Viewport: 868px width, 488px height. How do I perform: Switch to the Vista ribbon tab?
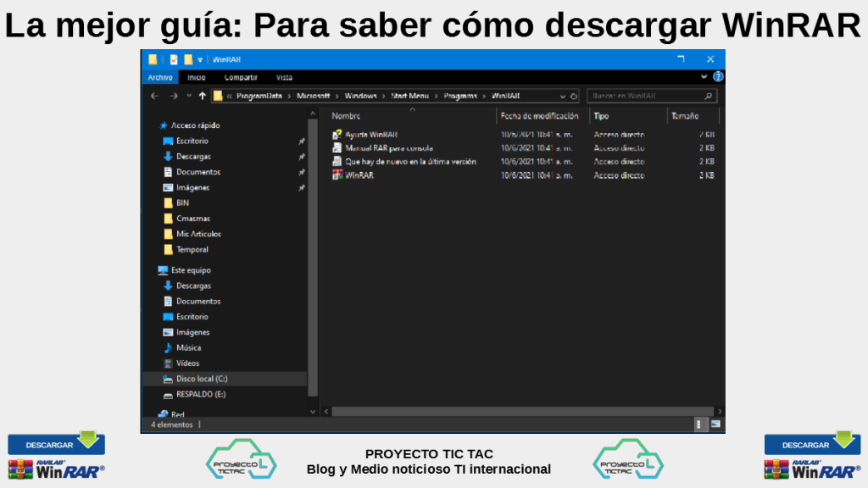pyautogui.click(x=285, y=77)
